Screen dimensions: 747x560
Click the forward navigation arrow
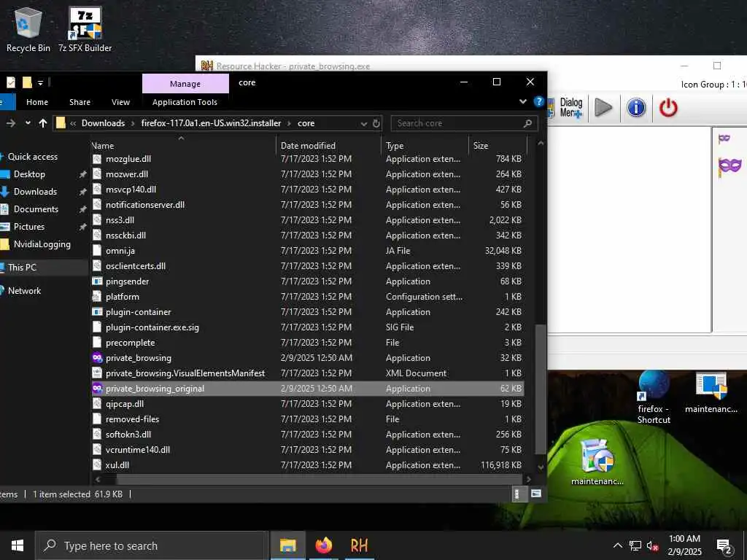pos(11,123)
